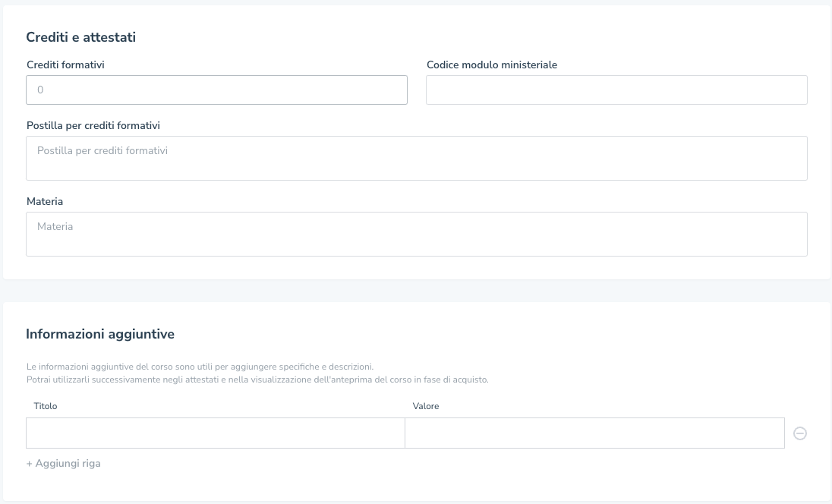This screenshot has height=504, width=832.
Task: Focus the Crediti formativi number field
Action: point(216,90)
